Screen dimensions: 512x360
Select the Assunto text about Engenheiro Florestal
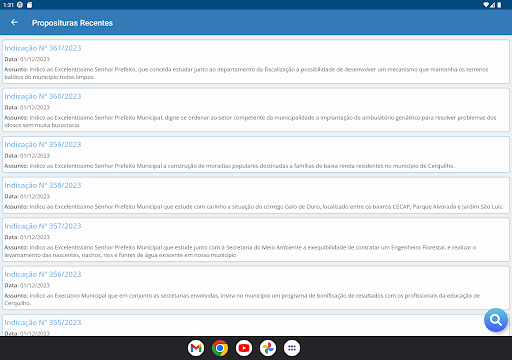pyautogui.click(x=240, y=251)
